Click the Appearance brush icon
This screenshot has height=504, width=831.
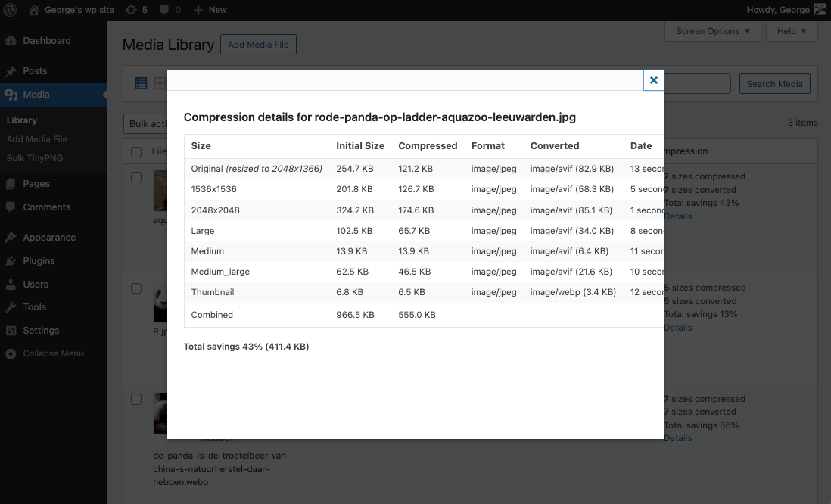[x=11, y=238]
